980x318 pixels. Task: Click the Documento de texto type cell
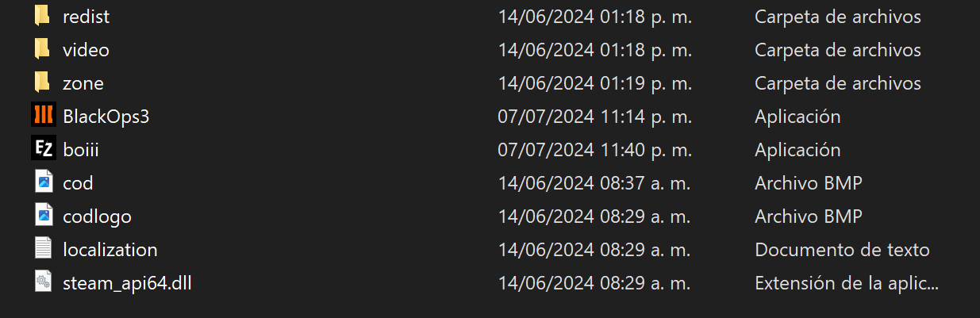(842, 250)
